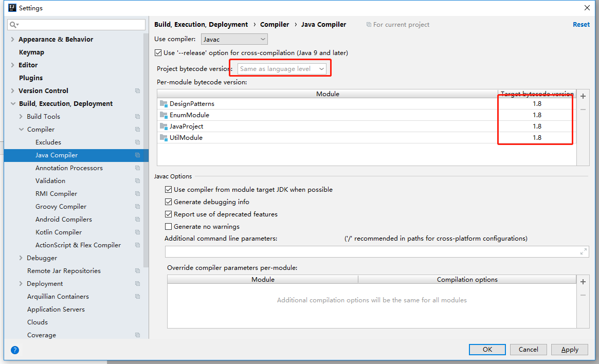Uncheck Use '--release' option for cross-compilation
Viewport: 599px width, 364px height.
158,52
